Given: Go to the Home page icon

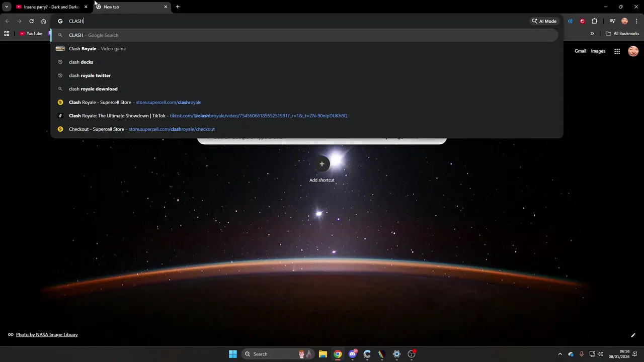Looking at the screenshot, I should 44,21.
